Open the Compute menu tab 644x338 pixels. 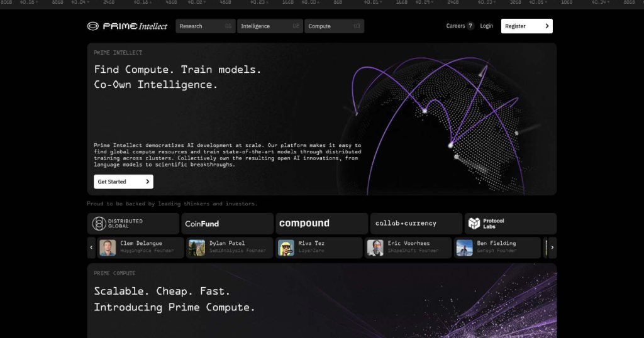pos(334,26)
